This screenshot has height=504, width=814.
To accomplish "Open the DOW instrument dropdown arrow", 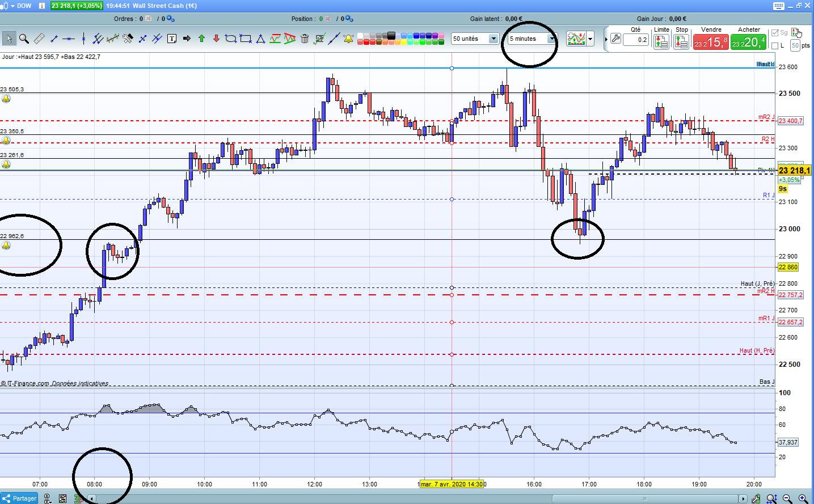I will [12, 6].
